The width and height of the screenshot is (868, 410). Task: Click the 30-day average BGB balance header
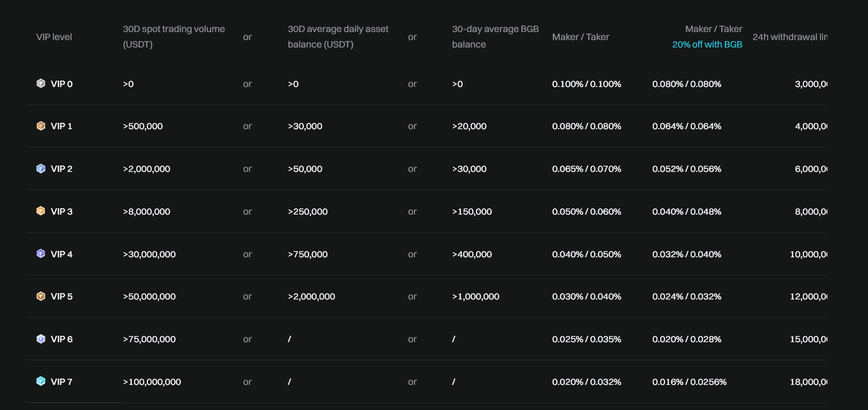tap(495, 36)
